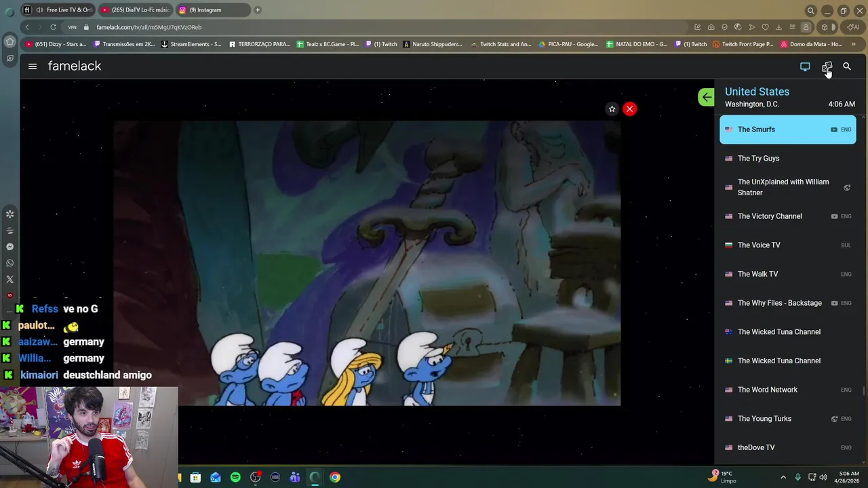The height and width of the screenshot is (488, 868).
Task: Go forward with the browser forward arrow
Action: pos(40,27)
